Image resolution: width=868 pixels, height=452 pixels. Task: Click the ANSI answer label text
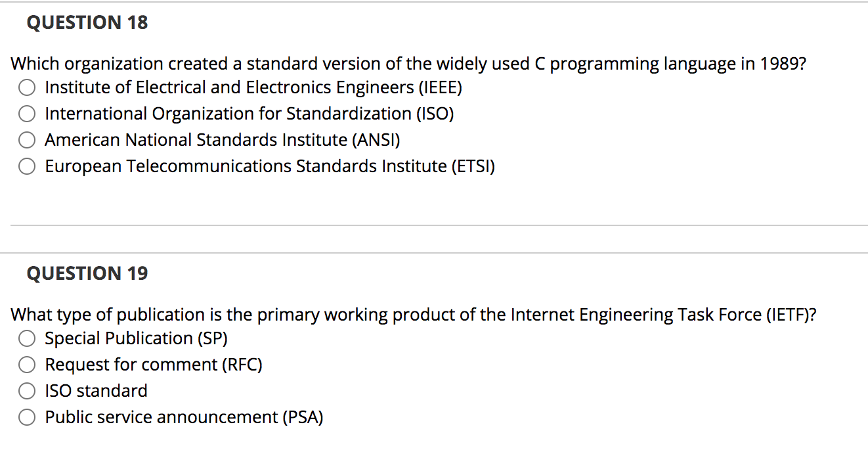(223, 139)
